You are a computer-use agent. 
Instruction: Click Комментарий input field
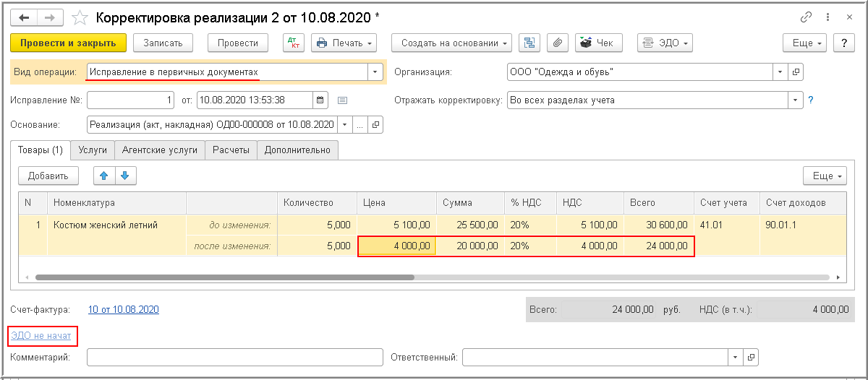[x=234, y=357]
